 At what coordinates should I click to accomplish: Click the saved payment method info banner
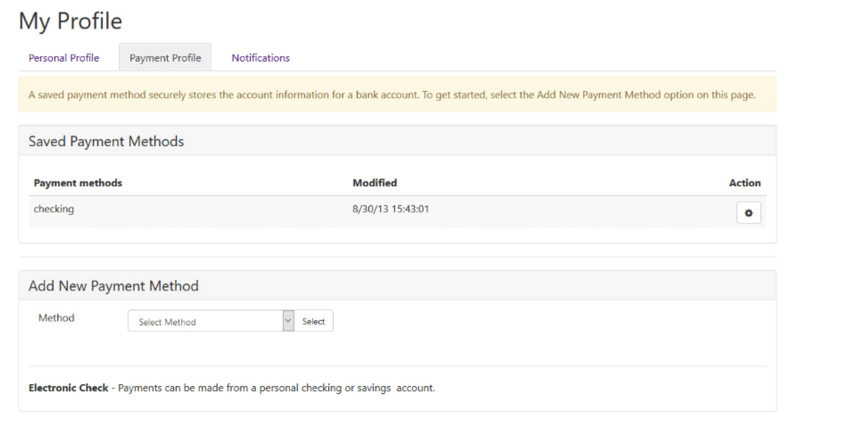click(397, 94)
